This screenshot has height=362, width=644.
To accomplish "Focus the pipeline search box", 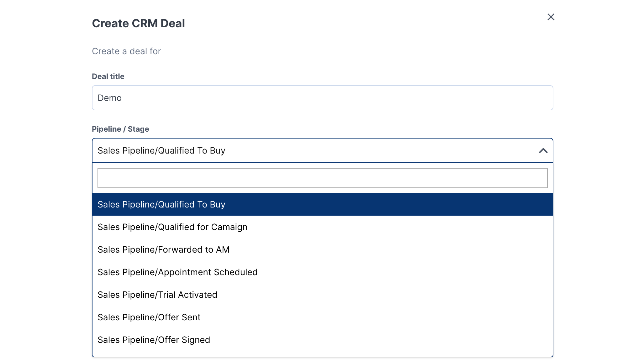I will coord(322,178).
